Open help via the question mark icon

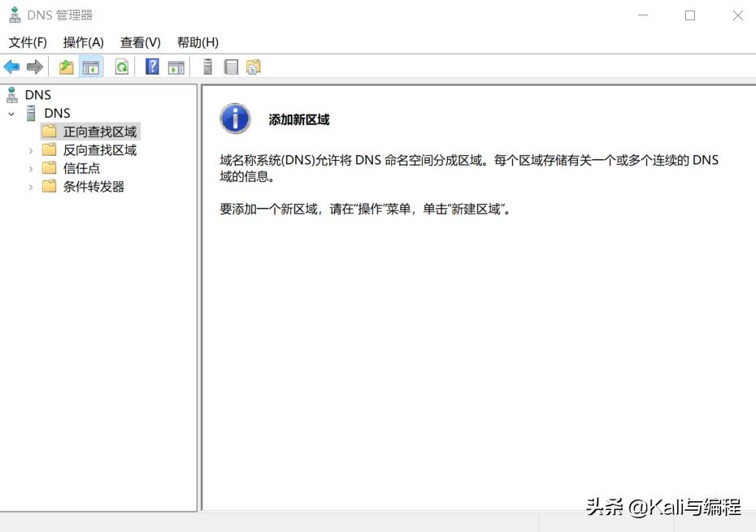click(x=151, y=67)
